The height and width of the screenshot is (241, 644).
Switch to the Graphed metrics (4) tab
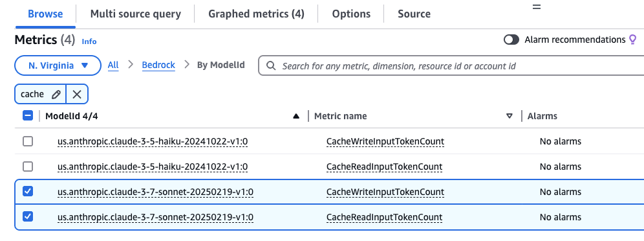coord(256,14)
